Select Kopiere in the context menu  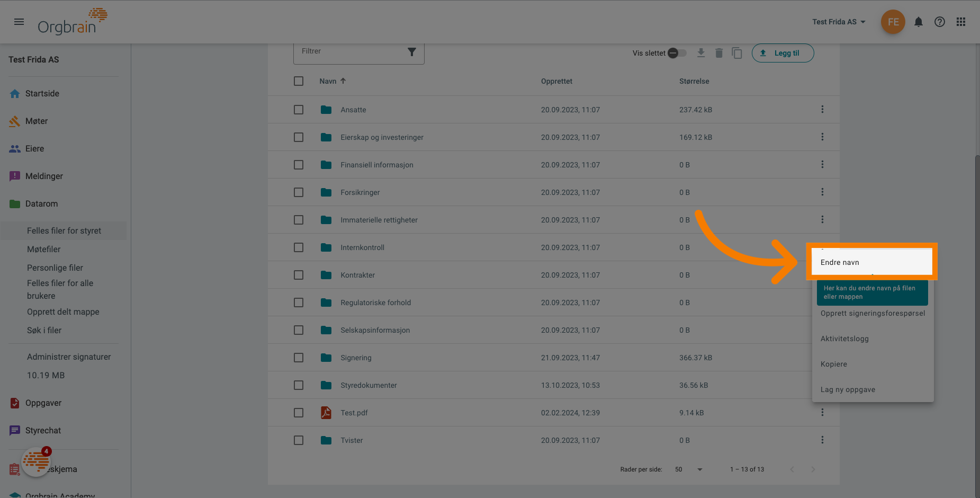[873, 364]
